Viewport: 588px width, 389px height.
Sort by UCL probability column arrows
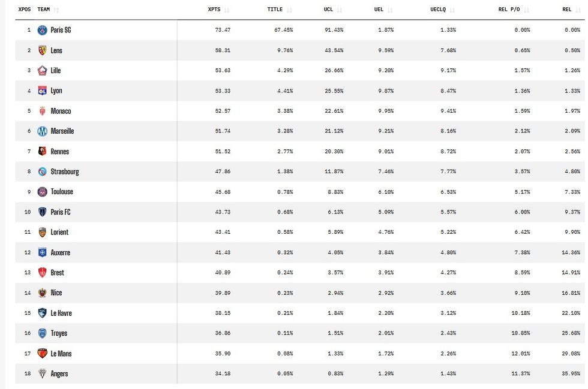pos(340,10)
